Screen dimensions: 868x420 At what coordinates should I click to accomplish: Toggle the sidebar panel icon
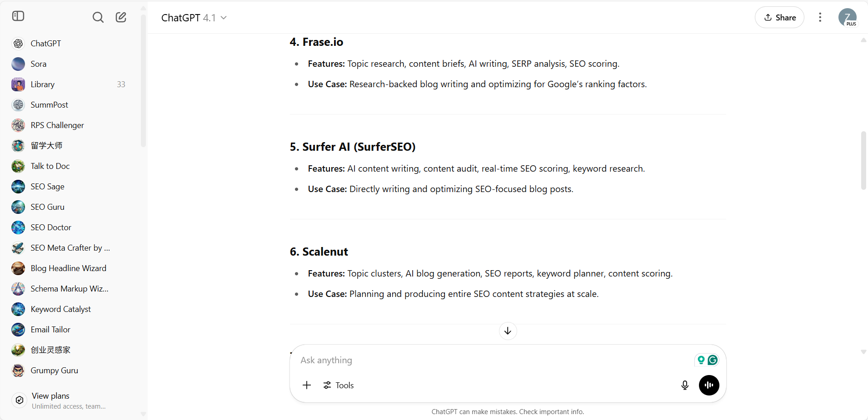18,16
